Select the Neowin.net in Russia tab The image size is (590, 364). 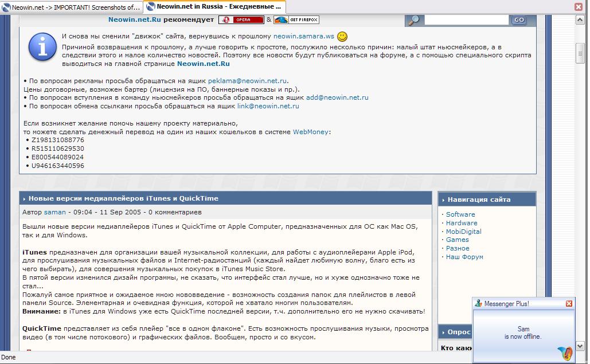click(214, 6)
